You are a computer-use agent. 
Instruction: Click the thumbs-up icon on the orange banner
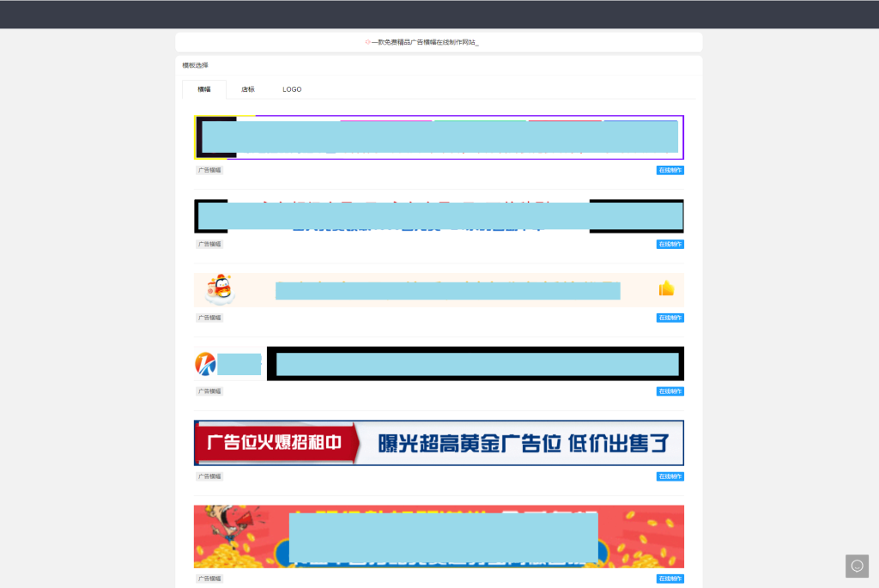click(667, 290)
